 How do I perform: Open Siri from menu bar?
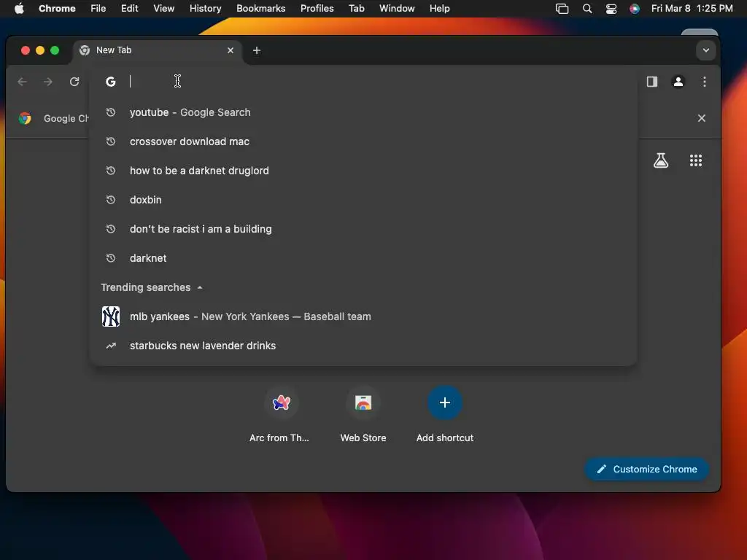tap(635, 9)
